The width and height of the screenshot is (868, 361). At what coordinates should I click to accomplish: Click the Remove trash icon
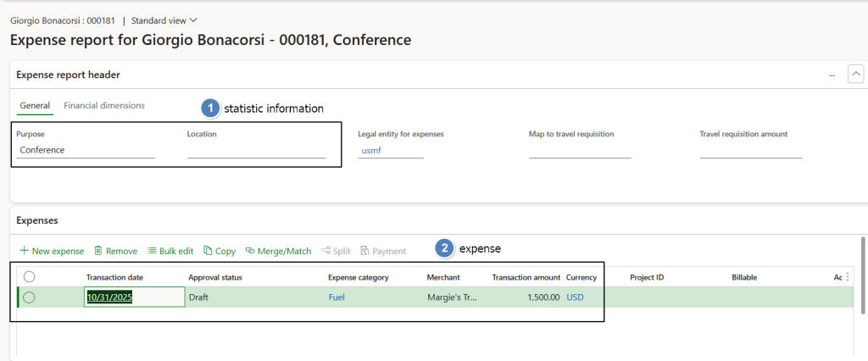coord(98,251)
